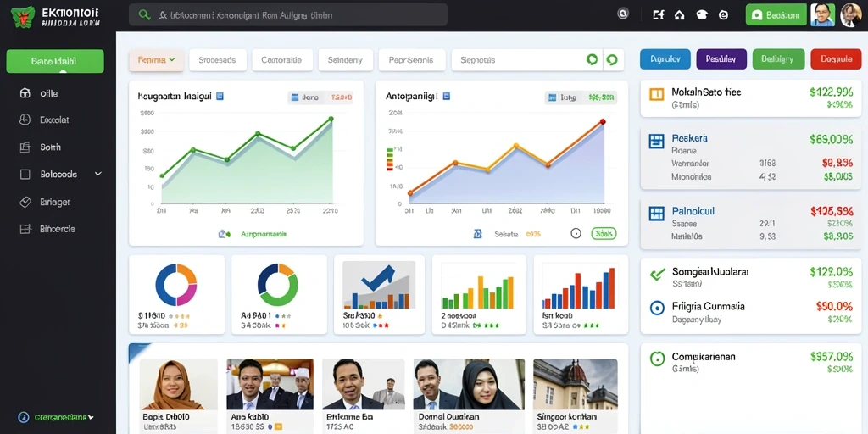Screen dimensions: 868x434
Task: Click the red 'Cosqiule' button
Action: pos(836,58)
